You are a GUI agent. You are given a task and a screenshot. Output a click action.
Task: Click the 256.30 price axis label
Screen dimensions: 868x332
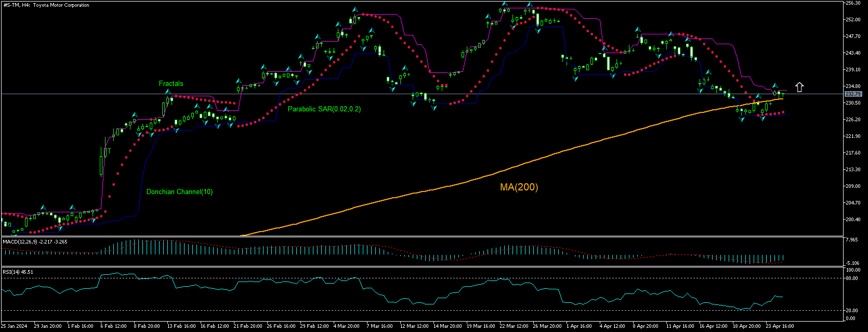853,3
